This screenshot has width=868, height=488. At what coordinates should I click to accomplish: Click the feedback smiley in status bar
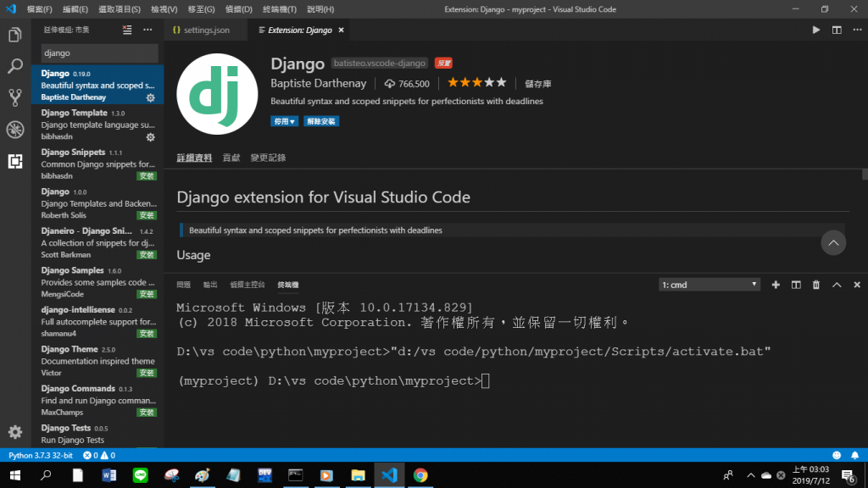(x=837, y=455)
